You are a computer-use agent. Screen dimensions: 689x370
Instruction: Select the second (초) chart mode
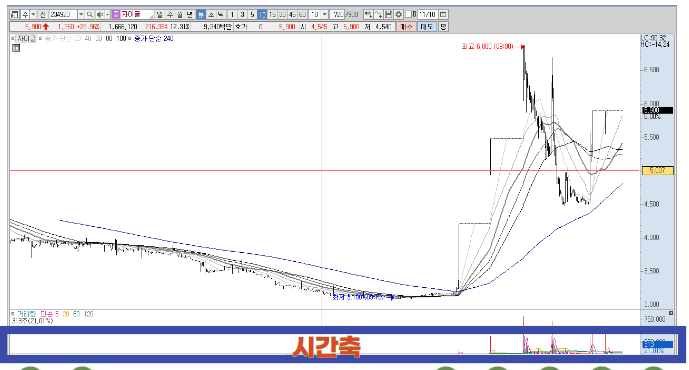(x=211, y=15)
